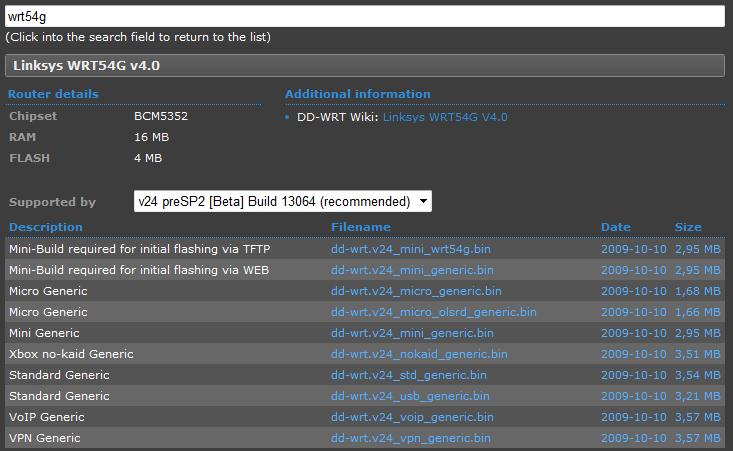Click the 'VPN Generic' description
Screen dimensions: 733x451
(45, 438)
